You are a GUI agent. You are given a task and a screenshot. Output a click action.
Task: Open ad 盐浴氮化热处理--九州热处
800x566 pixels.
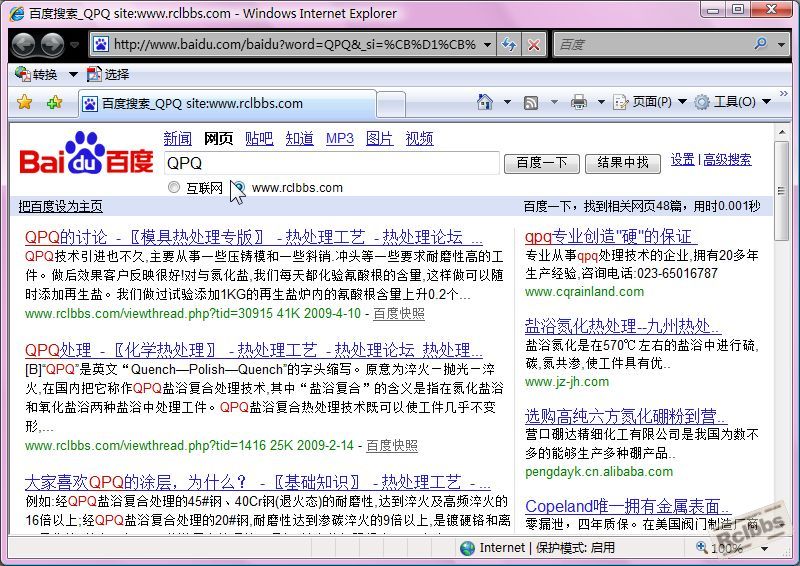pyautogui.click(x=623, y=326)
